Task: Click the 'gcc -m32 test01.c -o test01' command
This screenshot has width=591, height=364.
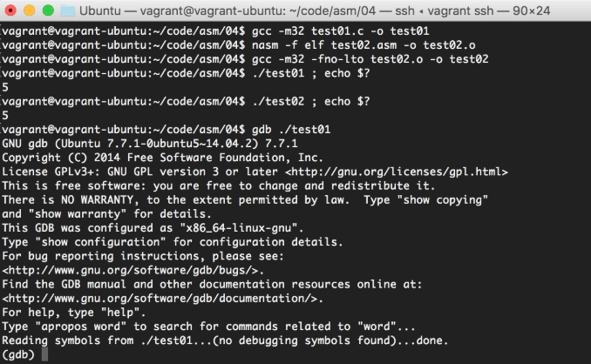Action: click(x=340, y=31)
